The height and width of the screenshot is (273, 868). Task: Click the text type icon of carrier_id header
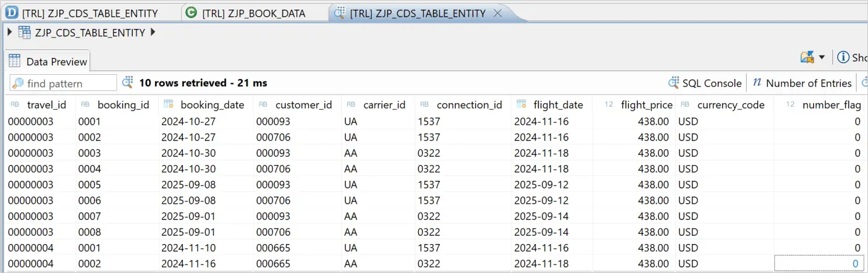click(351, 104)
